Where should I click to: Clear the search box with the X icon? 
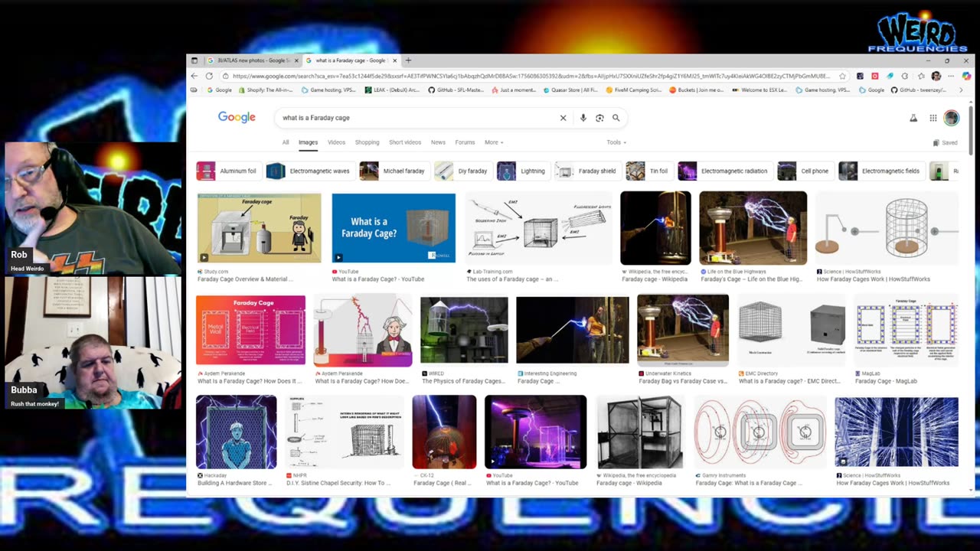(x=563, y=118)
